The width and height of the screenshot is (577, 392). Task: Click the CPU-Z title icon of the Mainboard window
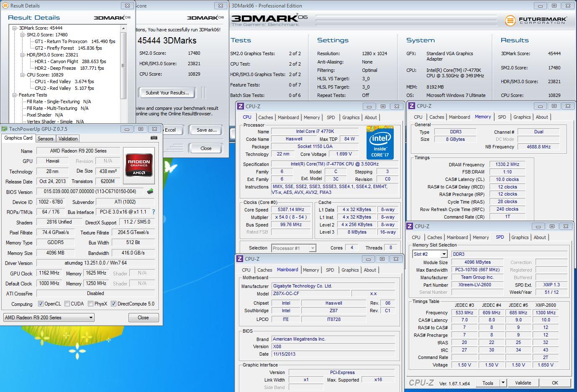coord(240,259)
